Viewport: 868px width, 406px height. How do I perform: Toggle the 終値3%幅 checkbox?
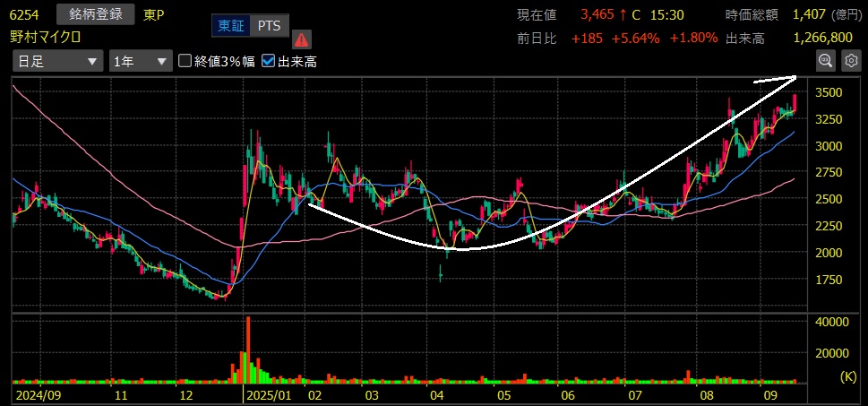tap(185, 61)
